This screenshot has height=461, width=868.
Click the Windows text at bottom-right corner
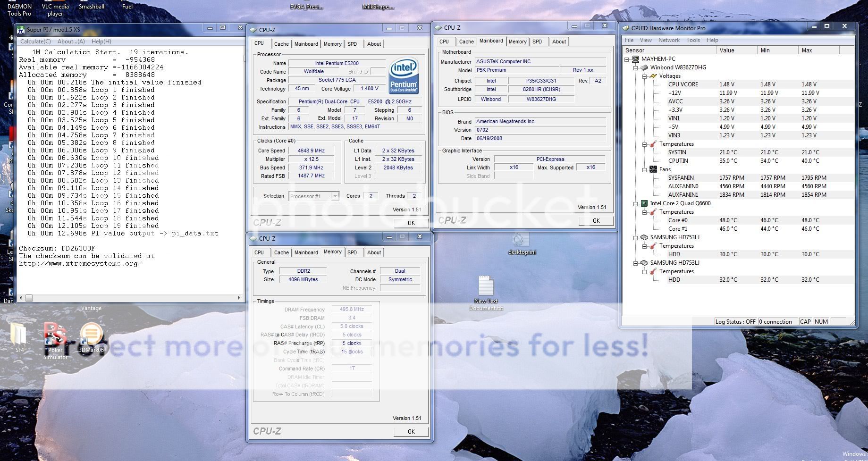click(854, 454)
